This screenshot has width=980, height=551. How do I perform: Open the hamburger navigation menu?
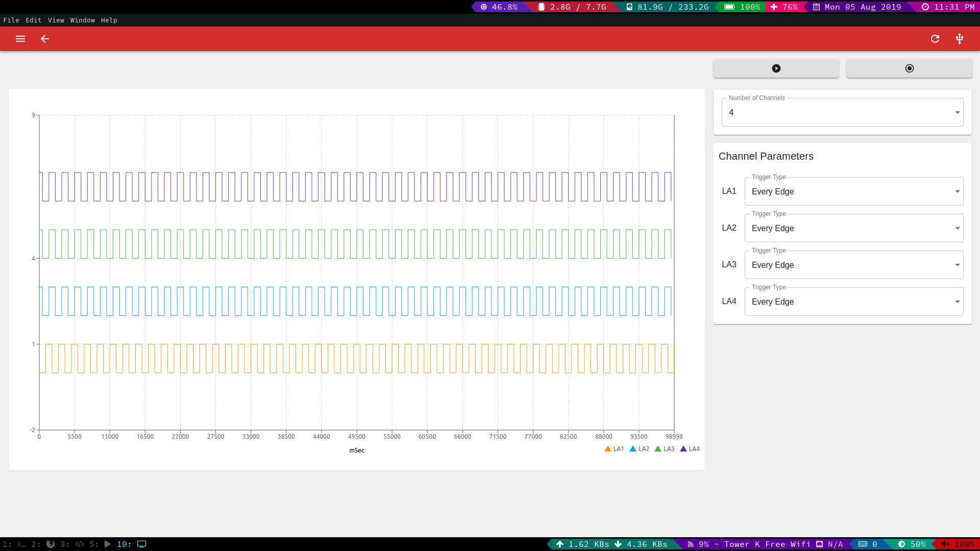pos(20,39)
